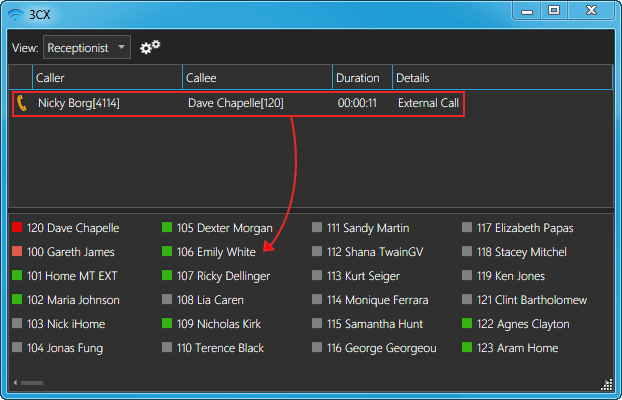Select the Dave Chapelle[120] callee cell

point(236,103)
